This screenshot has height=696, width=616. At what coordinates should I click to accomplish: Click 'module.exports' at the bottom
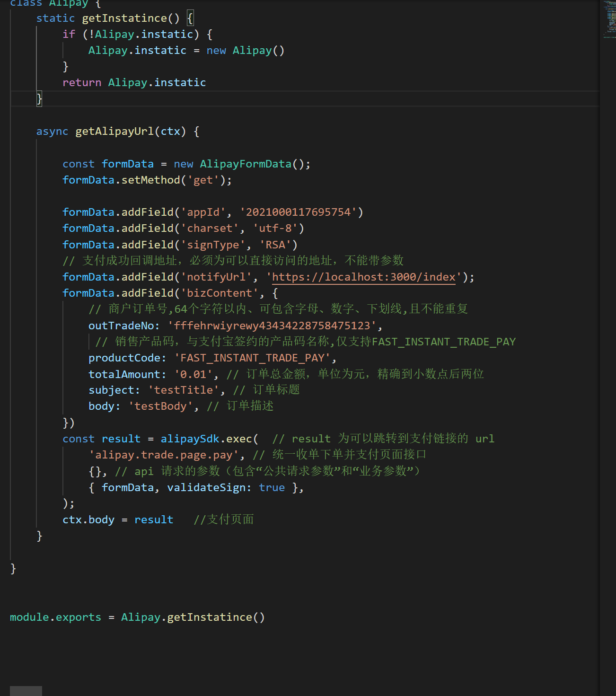[x=55, y=617]
